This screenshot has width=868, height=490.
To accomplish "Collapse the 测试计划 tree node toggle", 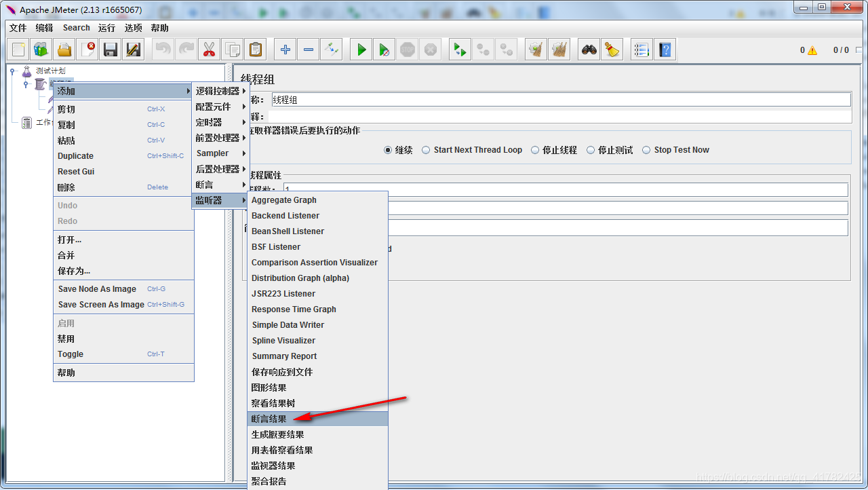I will point(12,71).
